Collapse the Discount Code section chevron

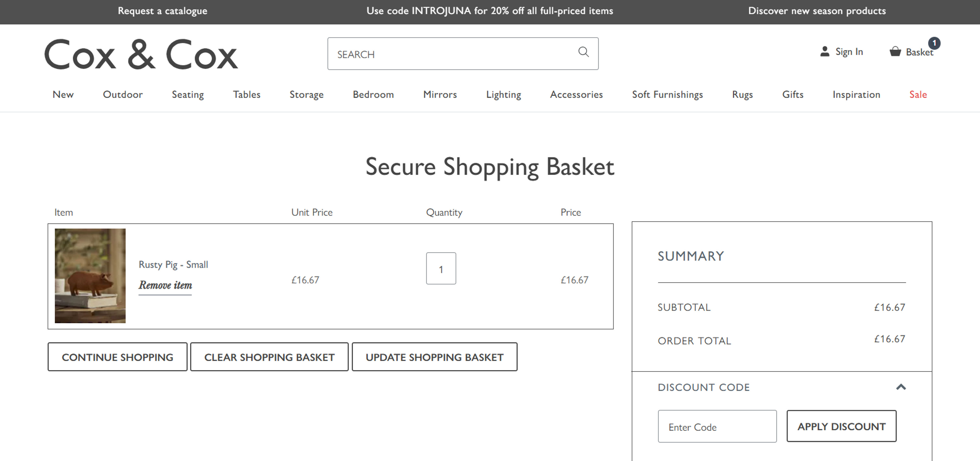[900, 387]
